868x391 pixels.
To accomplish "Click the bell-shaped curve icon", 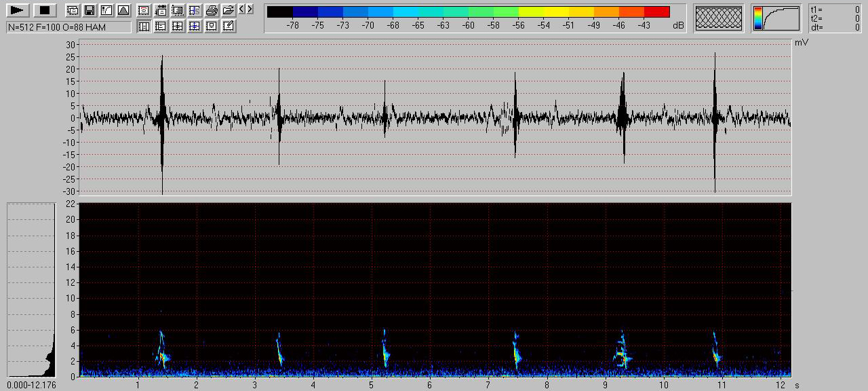I will point(123,10).
